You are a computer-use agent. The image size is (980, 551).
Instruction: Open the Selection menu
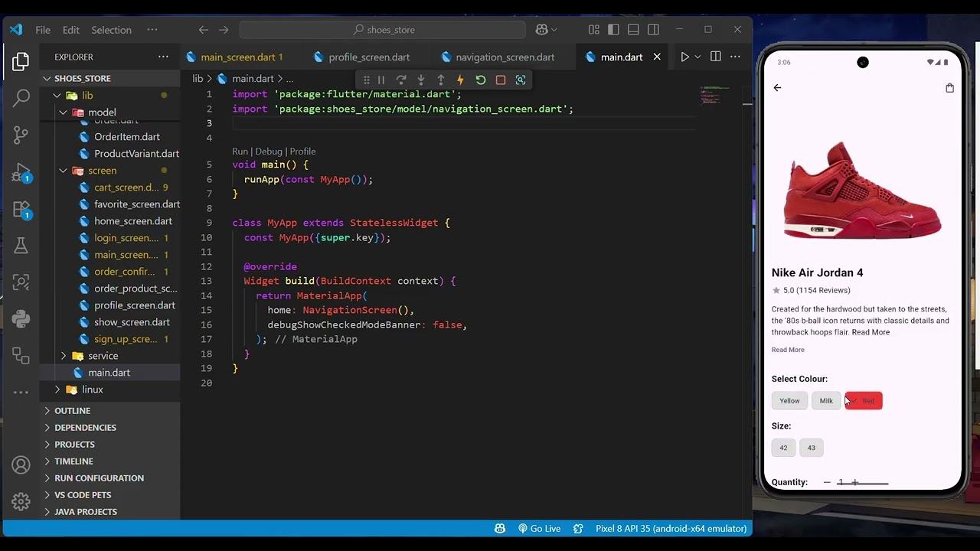112,30
